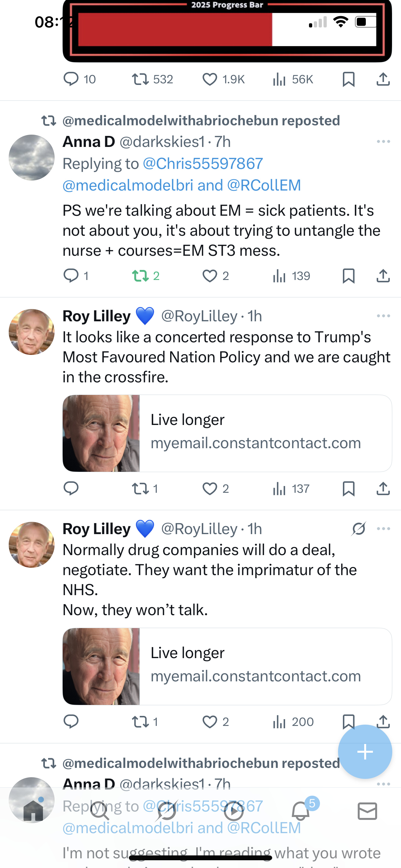The image size is (401, 868).
Task: Reply to Anna D's ST3 mess tweet
Action: (71, 276)
